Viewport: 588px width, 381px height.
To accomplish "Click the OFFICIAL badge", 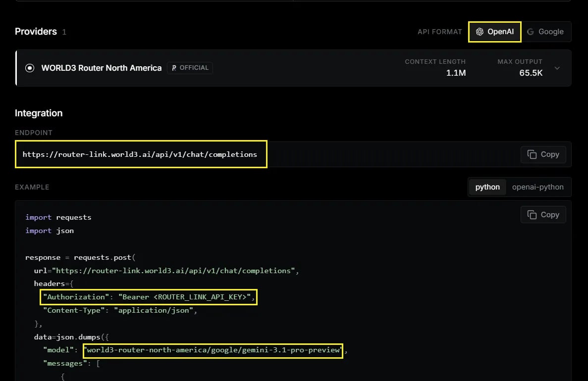I will (x=190, y=68).
